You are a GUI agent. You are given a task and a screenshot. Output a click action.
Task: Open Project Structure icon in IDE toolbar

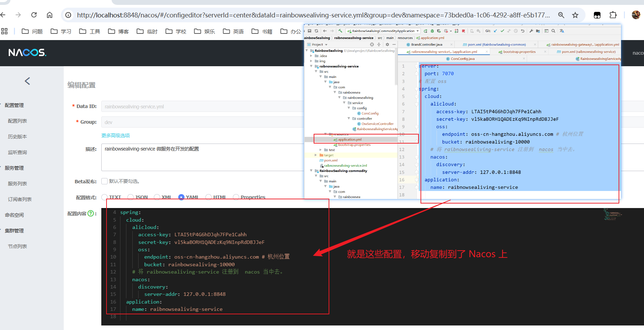pyautogui.click(x=538, y=31)
